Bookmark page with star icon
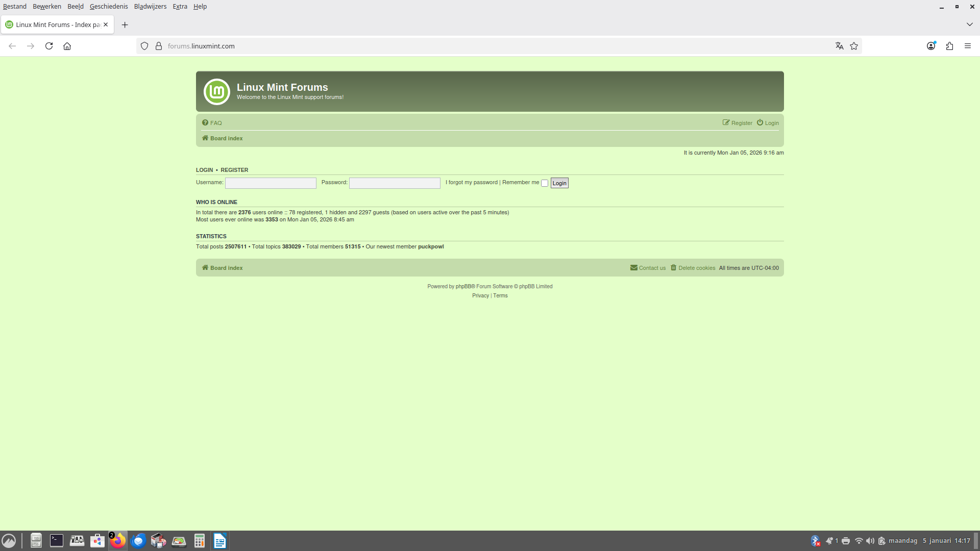Viewport: 980px width, 551px height. click(x=854, y=46)
